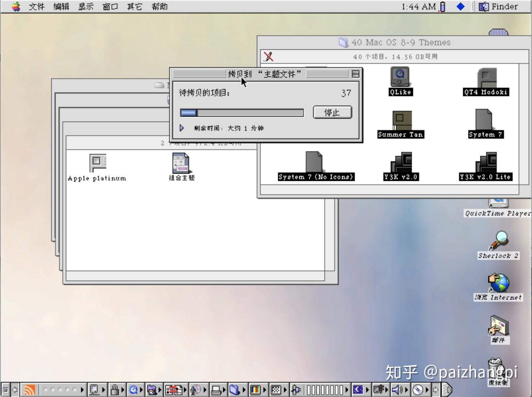Expand the AppleTalk module popup arrow

tap(104, 390)
